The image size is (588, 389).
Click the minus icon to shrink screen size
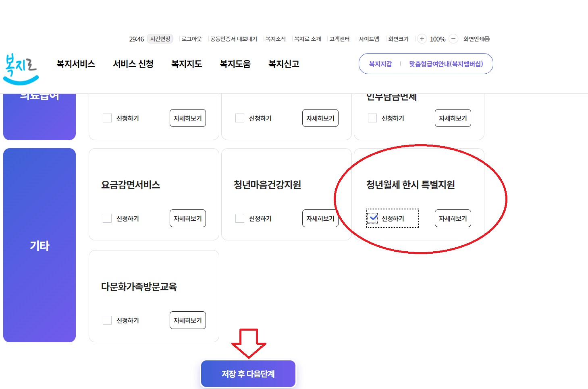(x=453, y=39)
